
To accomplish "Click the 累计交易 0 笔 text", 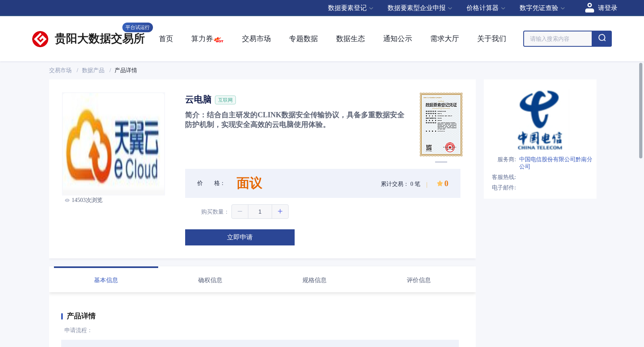I will tap(400, 184).
